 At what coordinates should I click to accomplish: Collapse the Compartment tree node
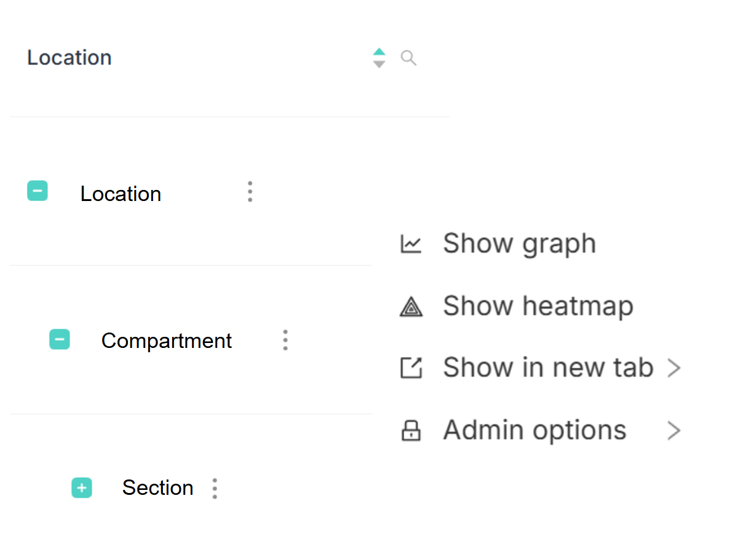pyautogui.click(x=60, y=339)
